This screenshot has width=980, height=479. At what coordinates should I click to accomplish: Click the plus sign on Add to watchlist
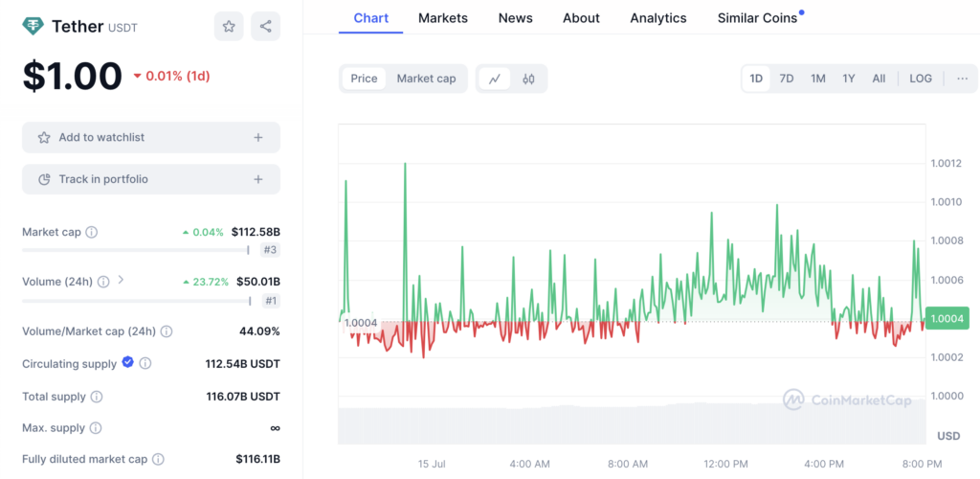(x=258, y=138)
